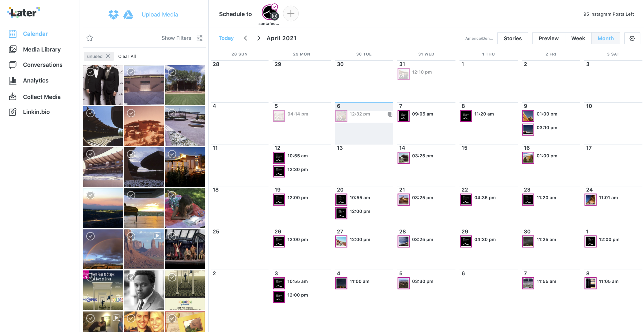
Task: Click Upload Media link
Action: pyautogui.click(x=160, y=14)
